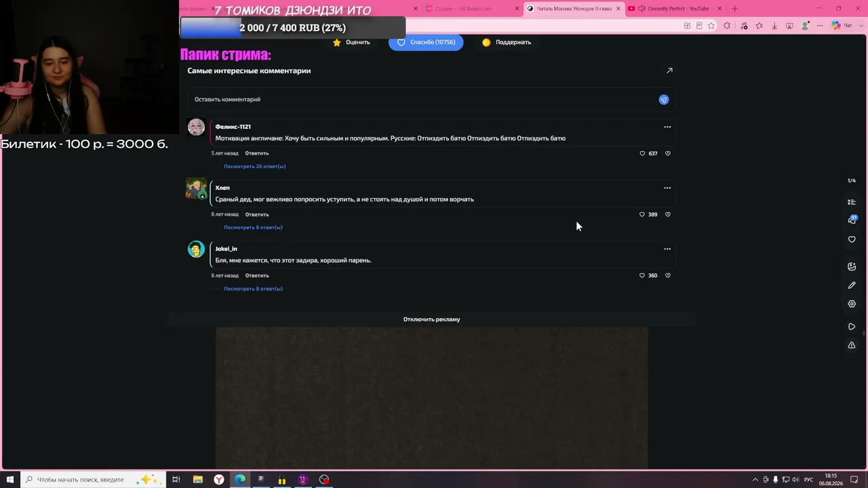
Task: Open the system volume speaker icon
Action: click(795, 480)
